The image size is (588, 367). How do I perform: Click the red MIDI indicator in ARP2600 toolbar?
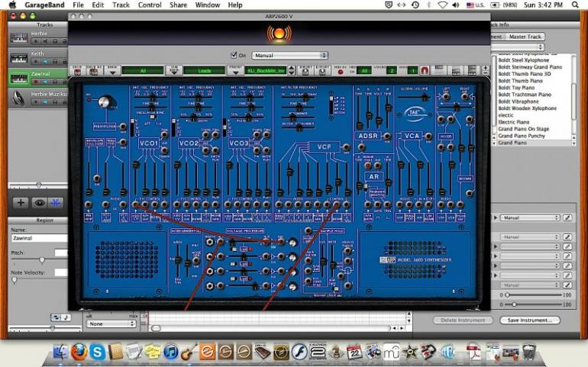click(x=340, y=72)
